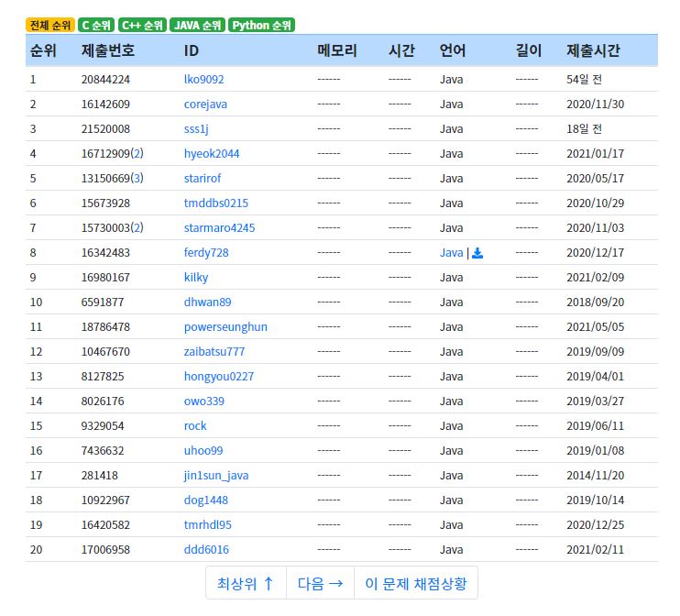Click the date 2019/06/11
680x616 pixels.
tap(596, 425)
